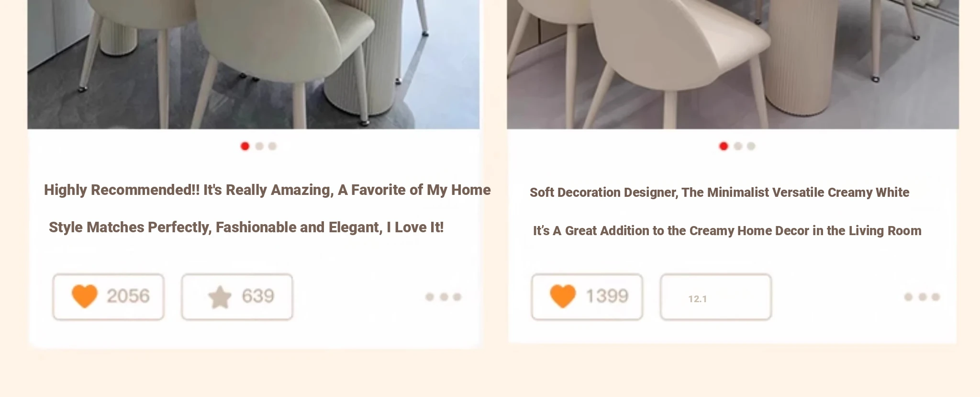Open the left chair and table photo

(254, 64)
